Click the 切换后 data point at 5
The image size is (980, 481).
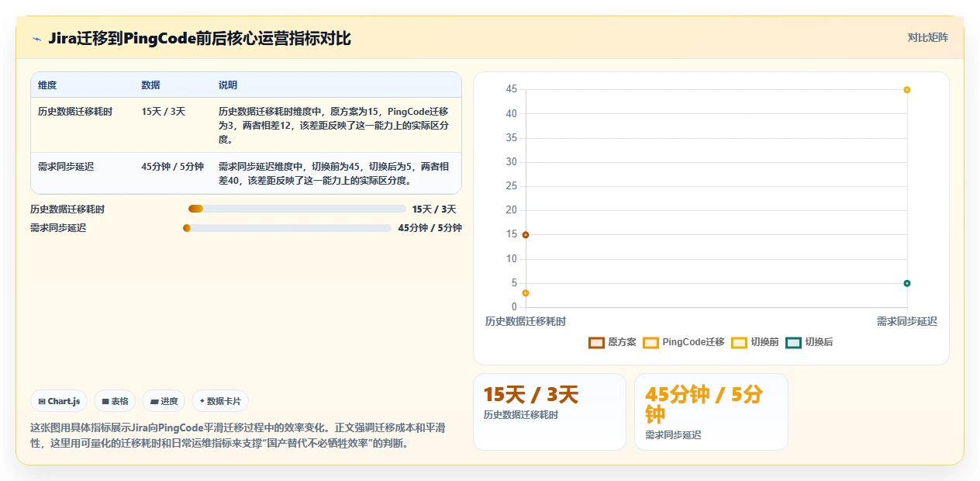click(x=907, y=283)
